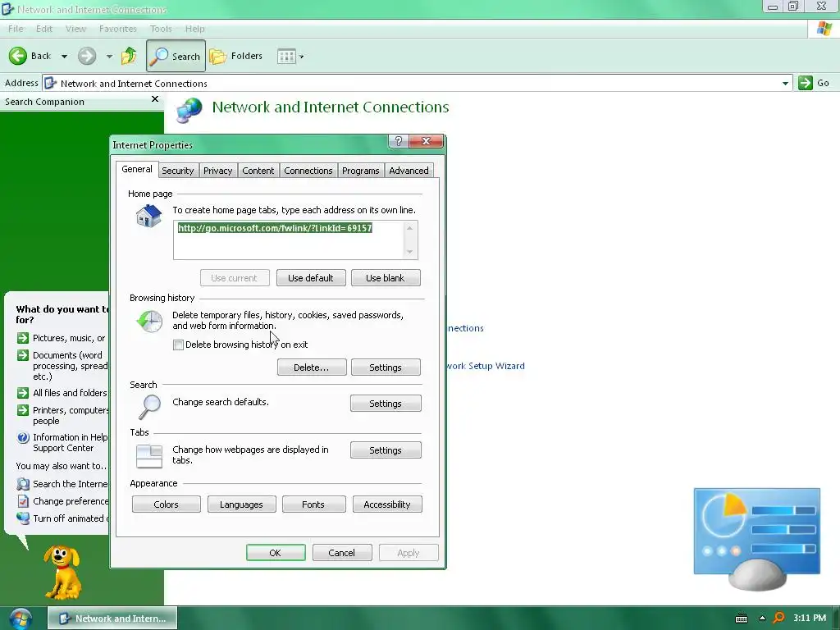Click the Change preferences checklist icon
The image size is (840, 630).
tap(22, 501)
